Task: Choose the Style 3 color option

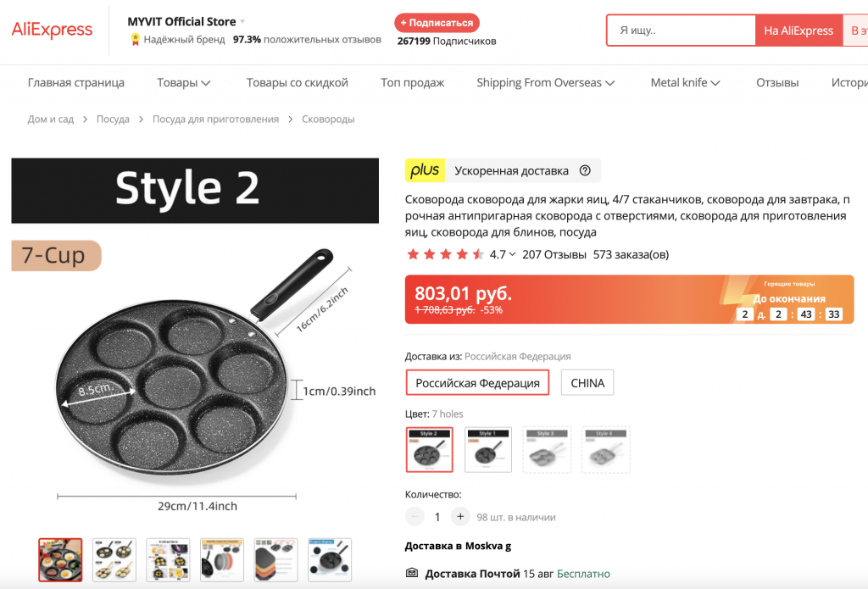Action: (547, 449)
